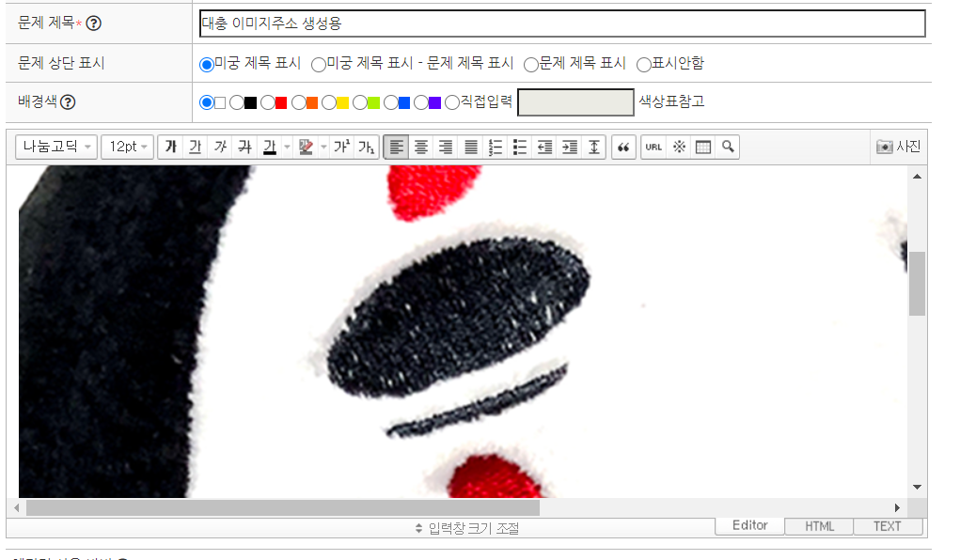Click editor horizontal scrollbar left arrow
The image size is (960, 560).
pos(17,508)
